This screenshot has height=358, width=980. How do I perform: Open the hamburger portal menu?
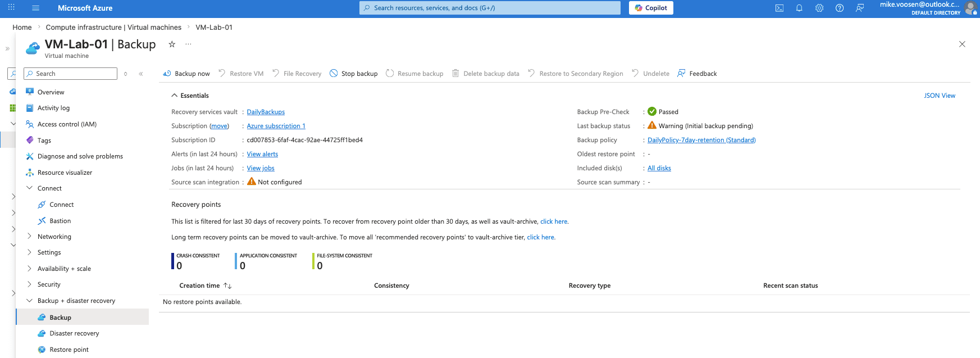point(36,8)
